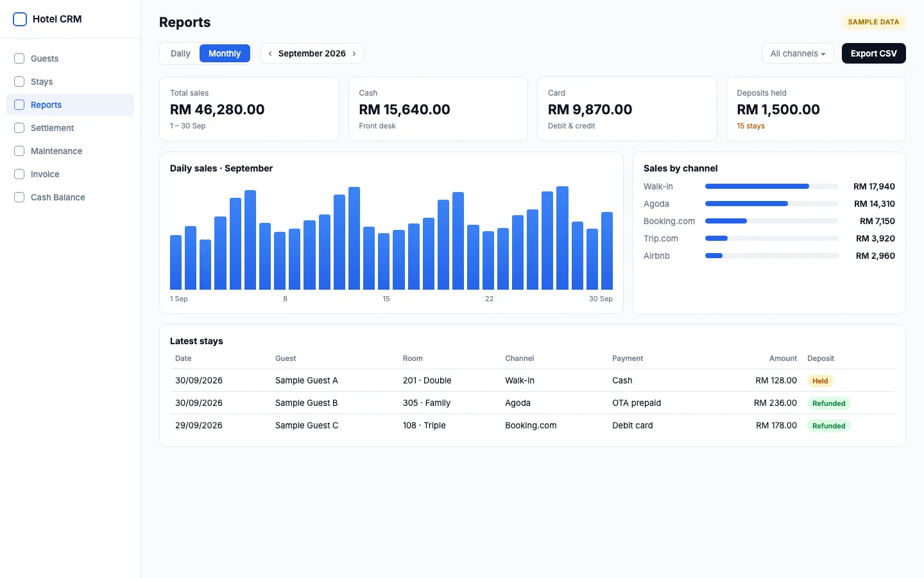Click the Reports sidebar icon
924x578 pixels.
pos(19,105)
